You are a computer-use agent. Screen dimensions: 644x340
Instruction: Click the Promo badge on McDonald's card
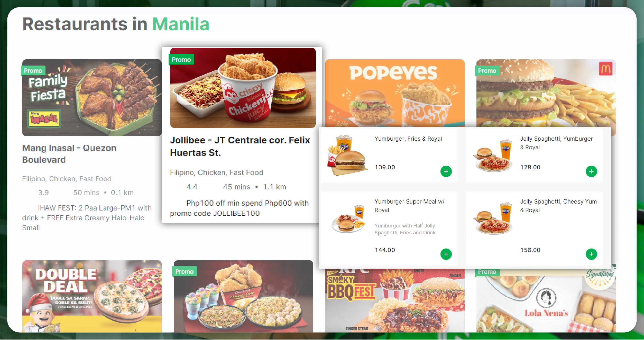coord(487,71)
